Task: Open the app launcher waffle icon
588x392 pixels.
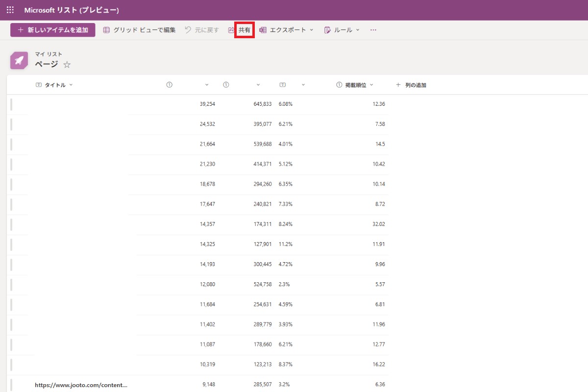Action: [10, 10]
